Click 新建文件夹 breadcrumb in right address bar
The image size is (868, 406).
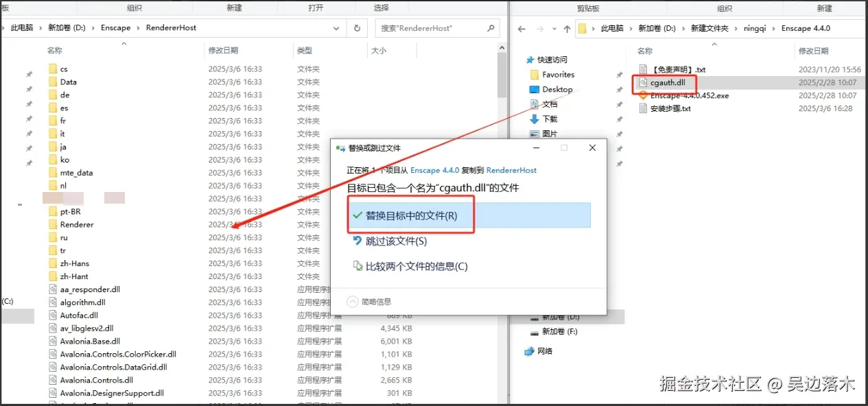[710, 29]
